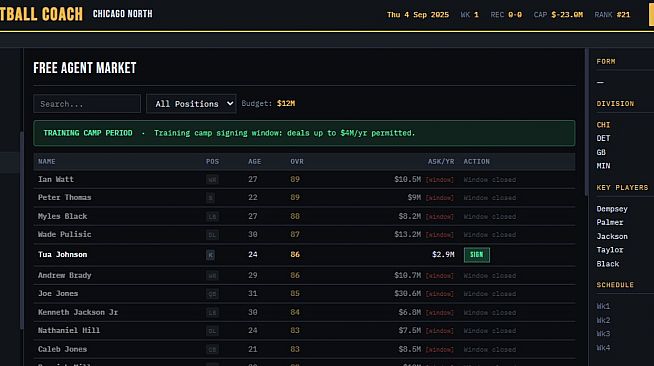Click the QB position badge for Joe Jones
Viewport: 654px width, 366px height.
click(212, 294)
